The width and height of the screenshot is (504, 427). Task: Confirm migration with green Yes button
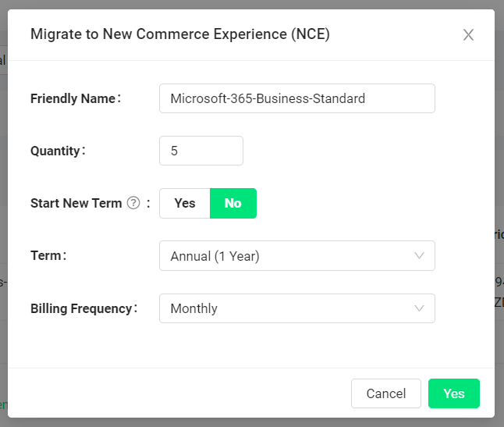click(x=454, y=393)
